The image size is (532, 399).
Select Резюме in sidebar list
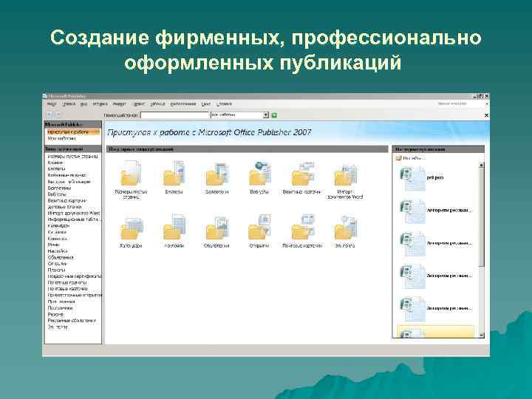tap(55, 314)
